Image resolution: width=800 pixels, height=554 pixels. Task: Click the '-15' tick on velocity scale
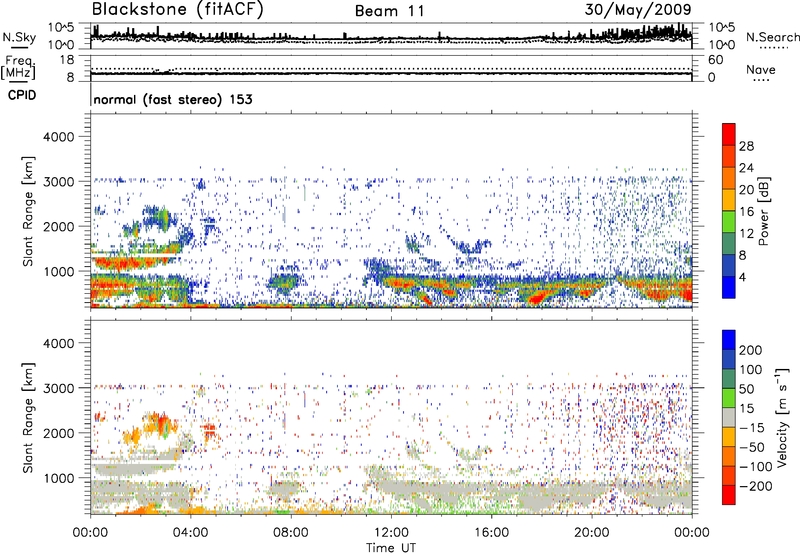point(752,427)
